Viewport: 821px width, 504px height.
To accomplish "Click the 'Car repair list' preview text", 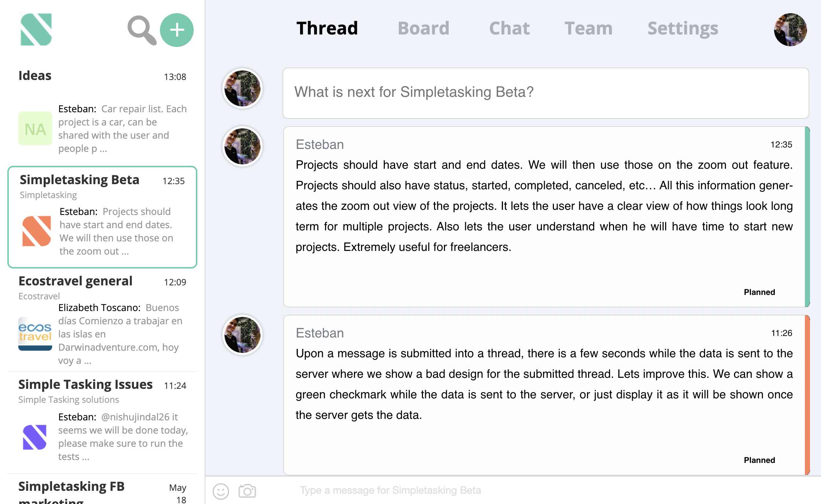I will pos(123,129).
